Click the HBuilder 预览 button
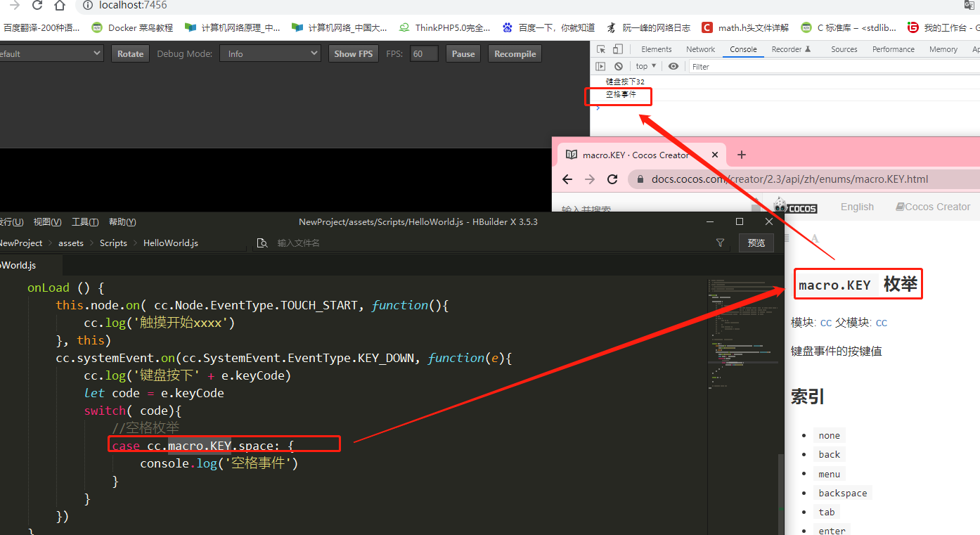 coord(756,243)
